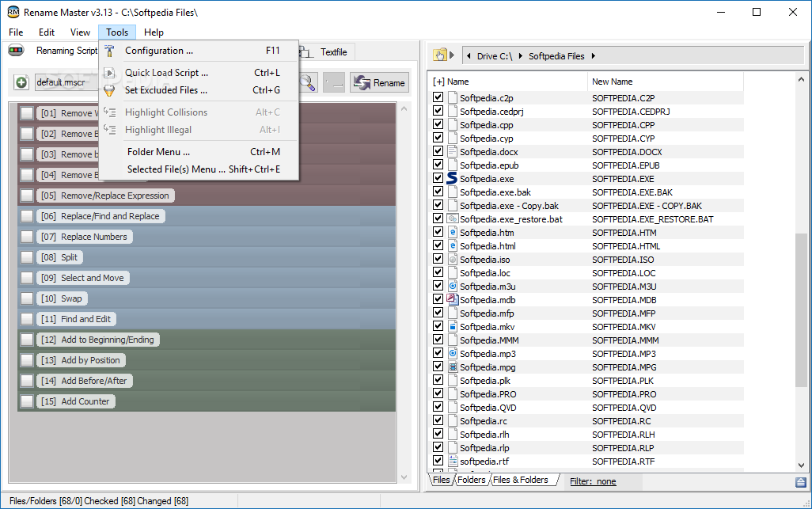This screenshot has width=812, height=509.
Task: Expand arrow between Drive C:\ and Softpedia Files
Action: [520, 56]
